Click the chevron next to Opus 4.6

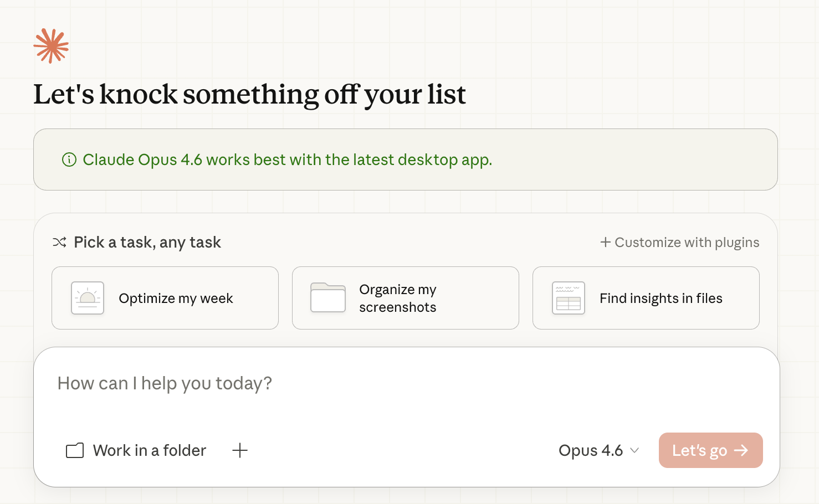pos(635,450)
